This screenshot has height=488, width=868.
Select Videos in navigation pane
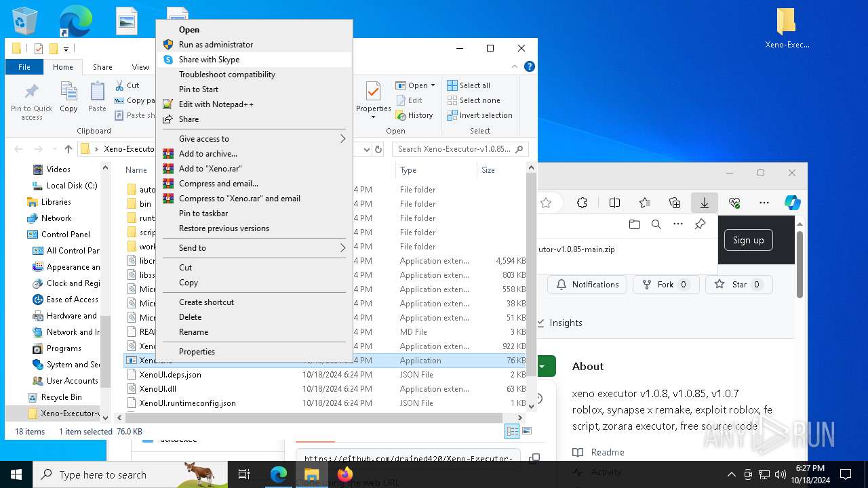58,169
